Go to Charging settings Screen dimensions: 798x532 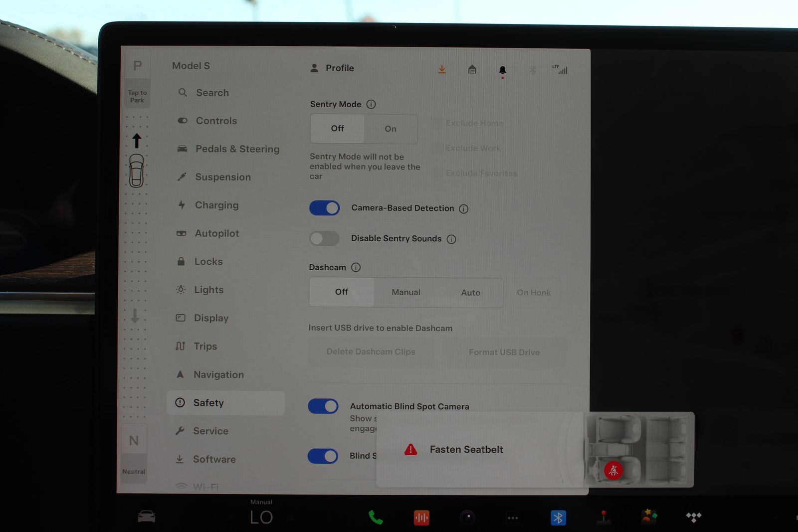216,205
